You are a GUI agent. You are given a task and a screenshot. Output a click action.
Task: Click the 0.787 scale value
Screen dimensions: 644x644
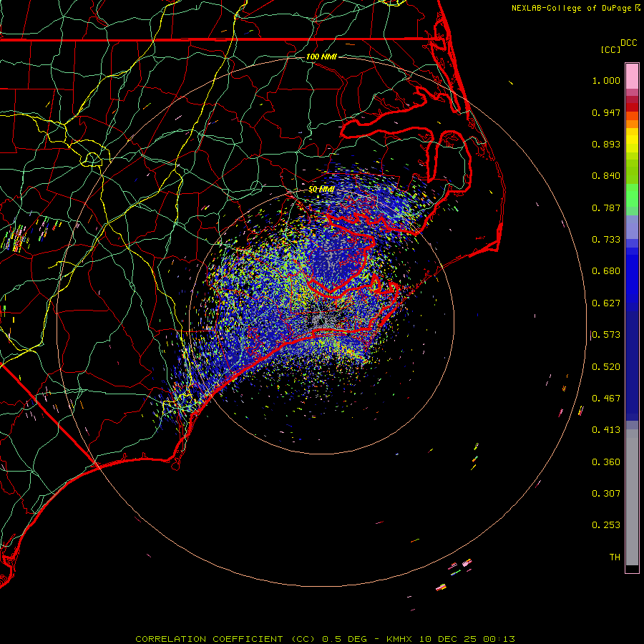coord(606,208)
